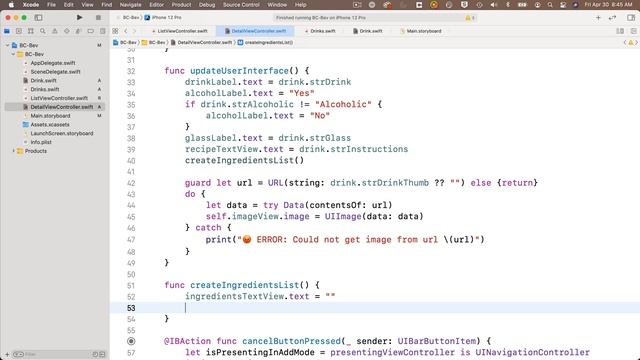
Task: Open the Apple menu
Action: coord(11,5)
